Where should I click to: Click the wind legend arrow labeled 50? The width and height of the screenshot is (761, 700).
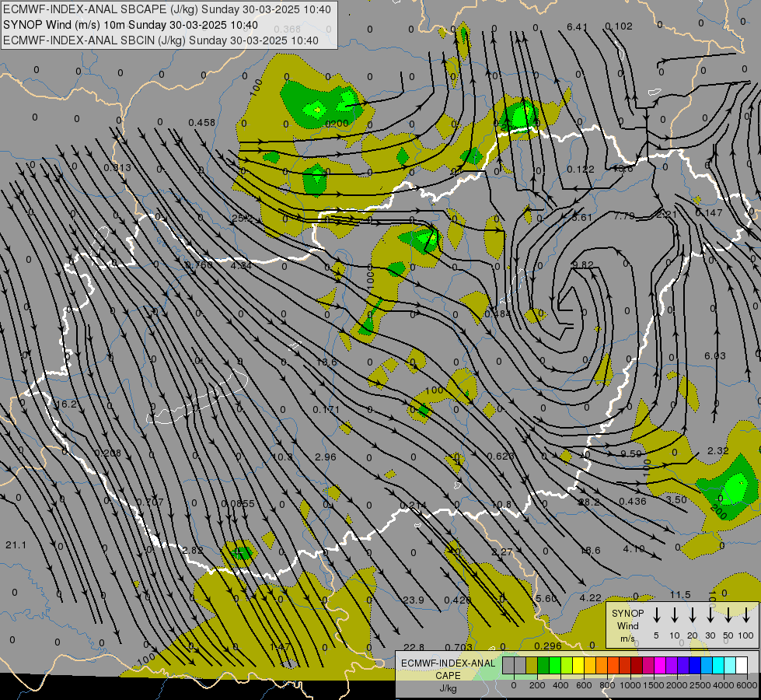pos(728,615)
